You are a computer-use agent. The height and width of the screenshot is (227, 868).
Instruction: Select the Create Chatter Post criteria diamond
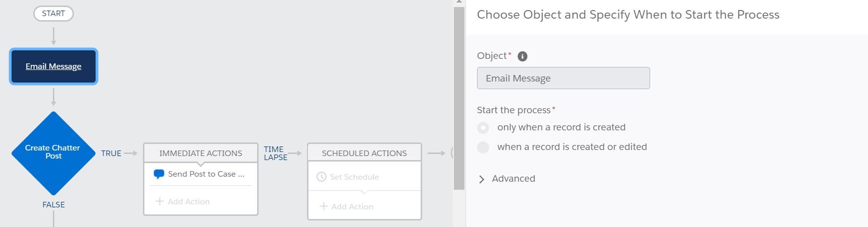[53, 152]
